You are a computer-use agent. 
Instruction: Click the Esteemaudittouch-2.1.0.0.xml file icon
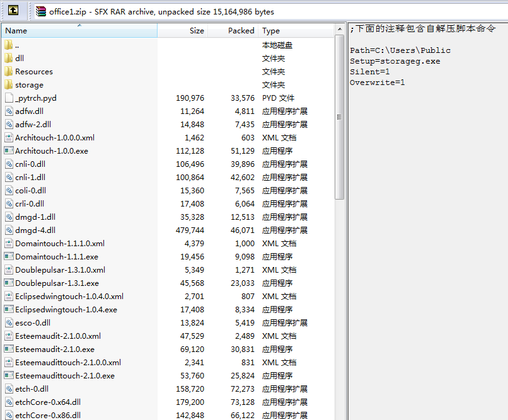pyautogui.click(x=9, y=363)
